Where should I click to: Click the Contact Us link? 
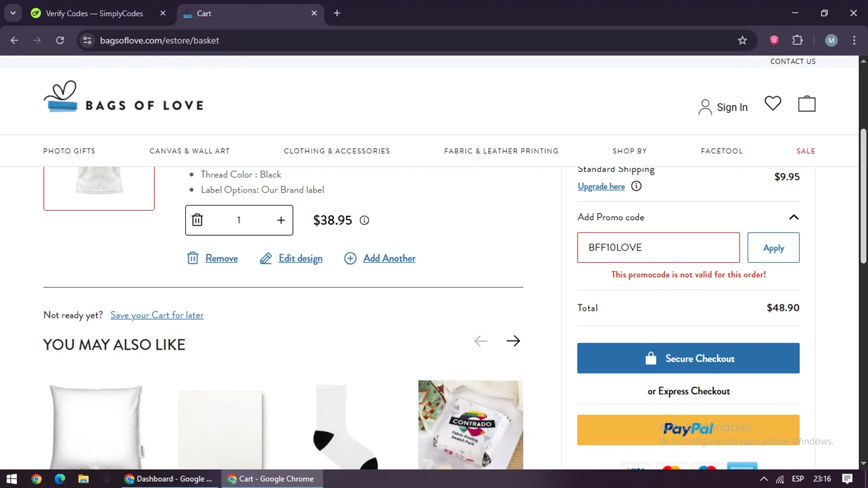pyautogui.click(x=793, y=61)
